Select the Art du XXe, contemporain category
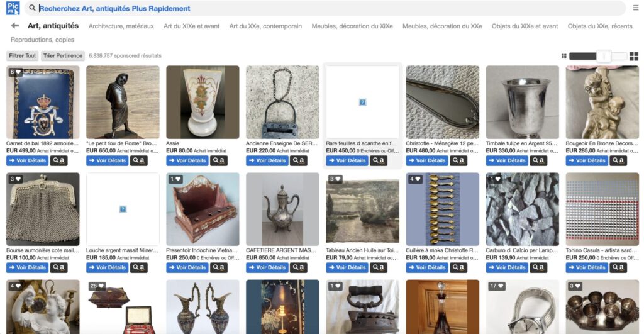 pyautogui.click(x=265, y=26)
